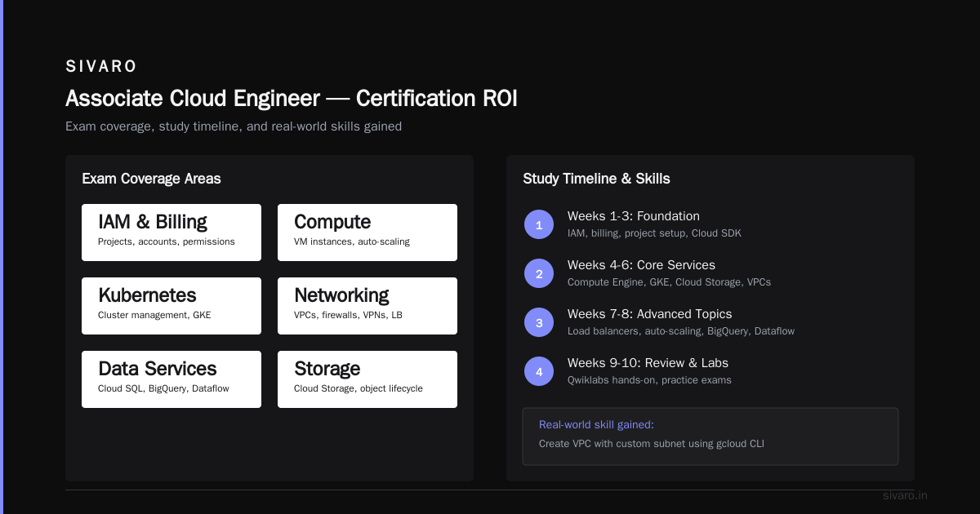The image size is (980, 514).
Task: Click 'VM instances, auto-scaling' text
Action: (352, 241)
